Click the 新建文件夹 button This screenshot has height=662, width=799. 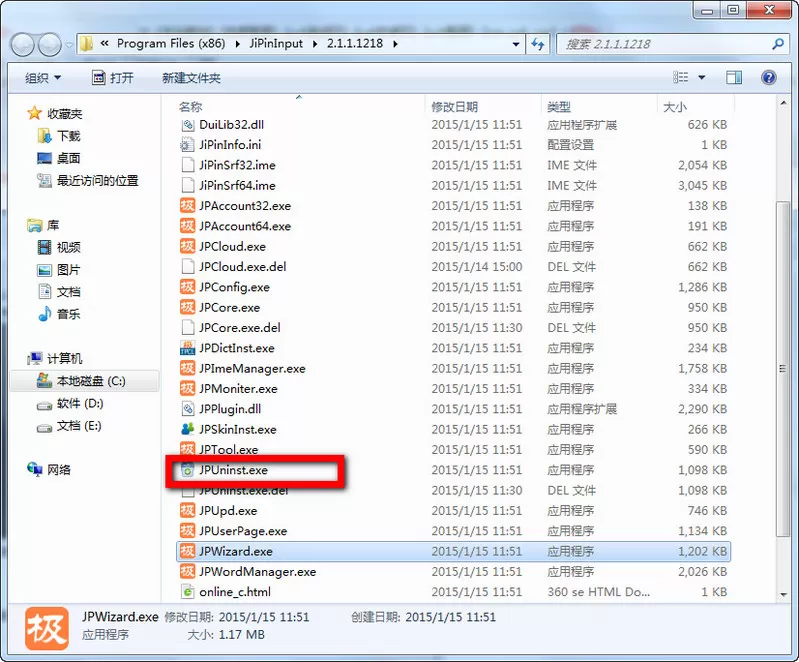click(191, 78)
